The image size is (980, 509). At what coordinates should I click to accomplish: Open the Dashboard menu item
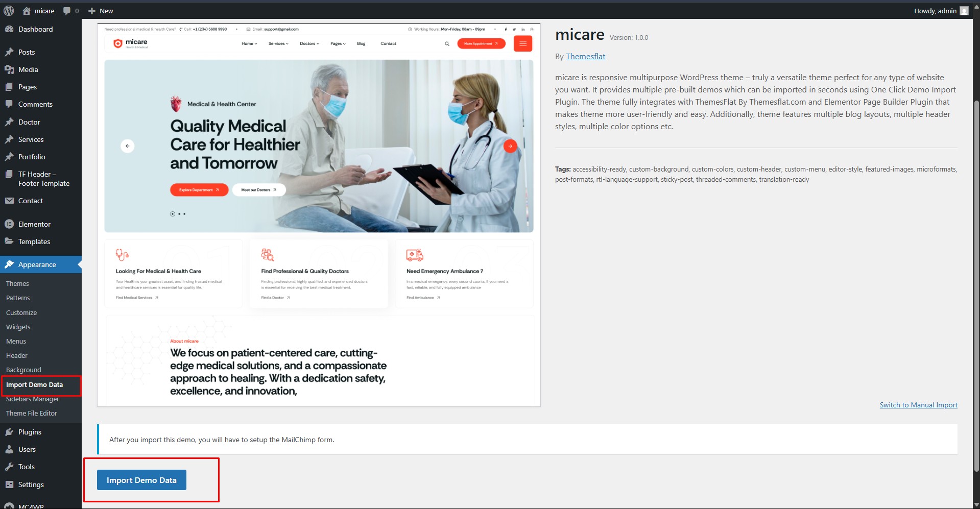click(41, 29)
